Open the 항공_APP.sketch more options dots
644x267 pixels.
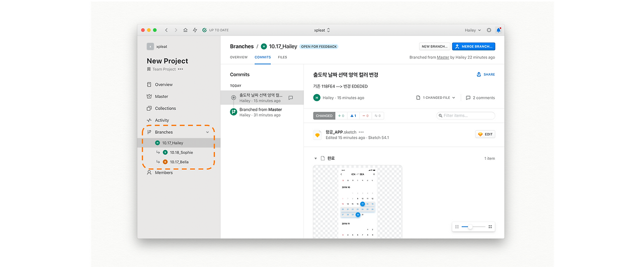pos(361,132)
